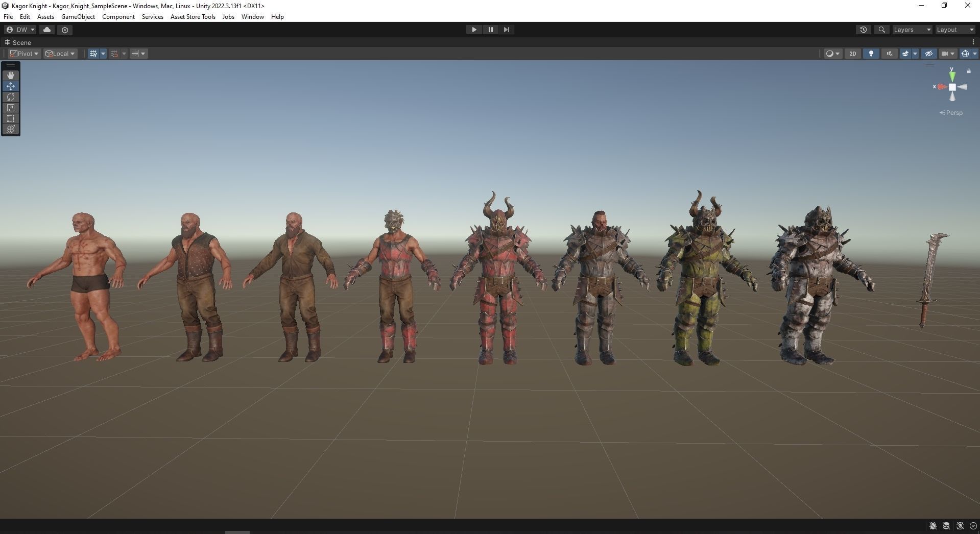Open the Local handle rotation dropdown
980x534 pixels.
(x=60, y=54)
